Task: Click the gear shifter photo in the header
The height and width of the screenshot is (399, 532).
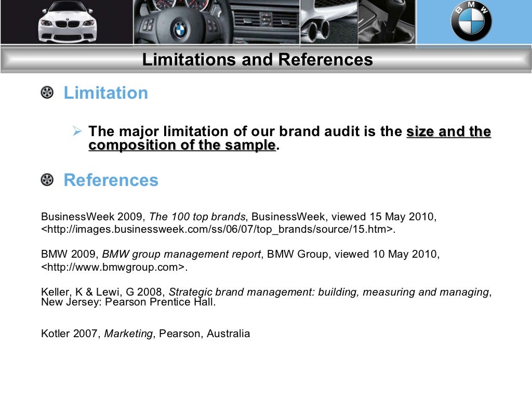Action: pos(387,22)
